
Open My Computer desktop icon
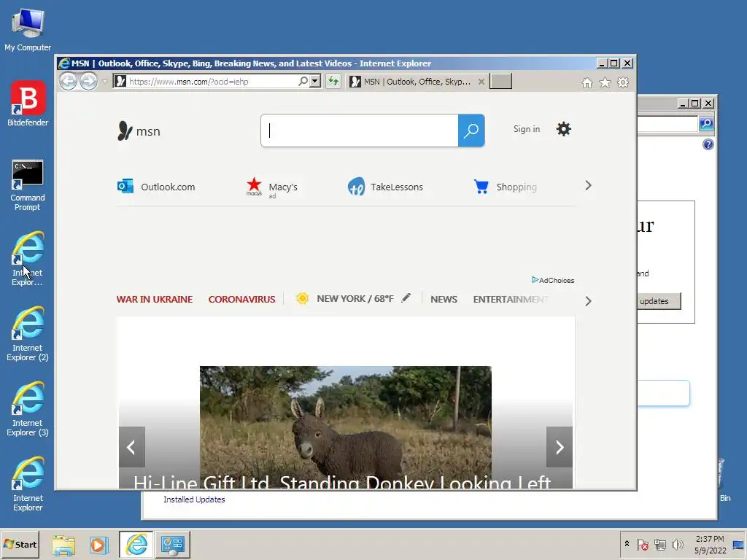tap(28, 29)
